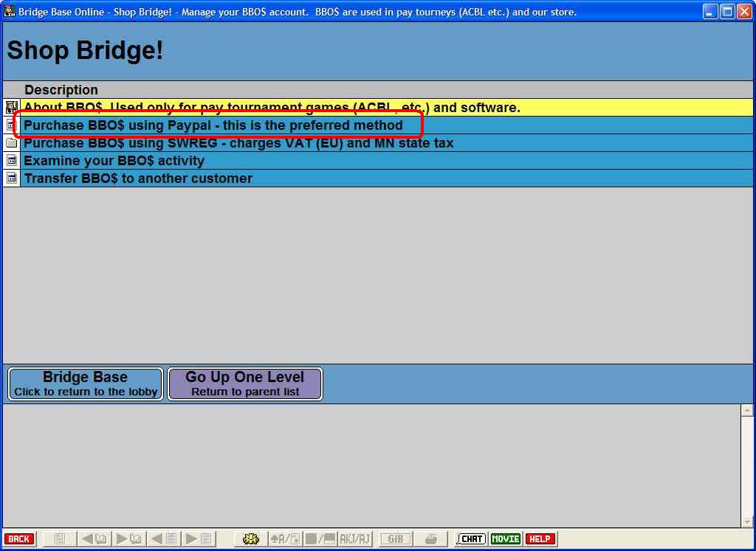Image resolution: width=756 pixels, height=551 pixels.
Task: Click Go Up One Level button
Action: coord(245,384)
